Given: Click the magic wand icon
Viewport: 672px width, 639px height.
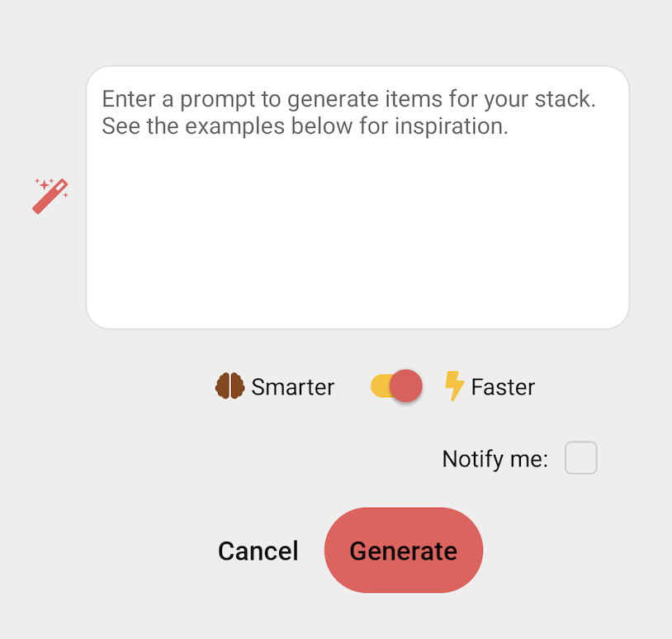Looking at the screenshot, I should (x=50, y=196).
